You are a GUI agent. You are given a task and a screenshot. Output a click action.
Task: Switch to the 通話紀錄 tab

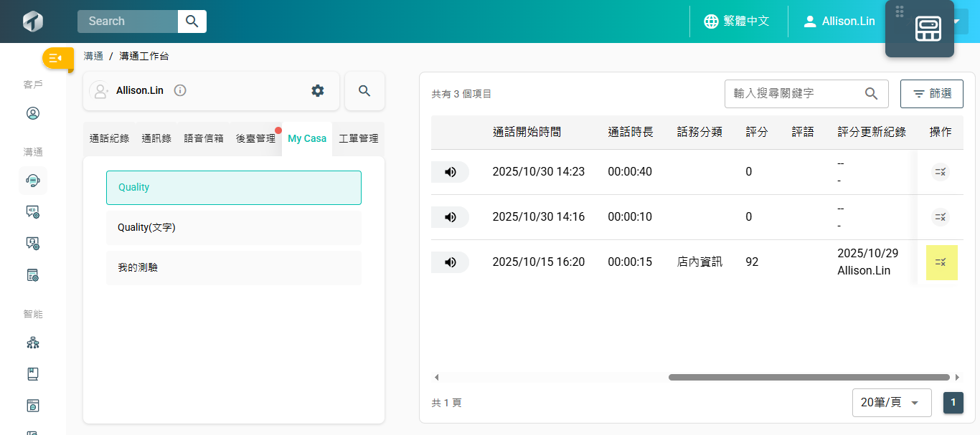tap(109, 138)
